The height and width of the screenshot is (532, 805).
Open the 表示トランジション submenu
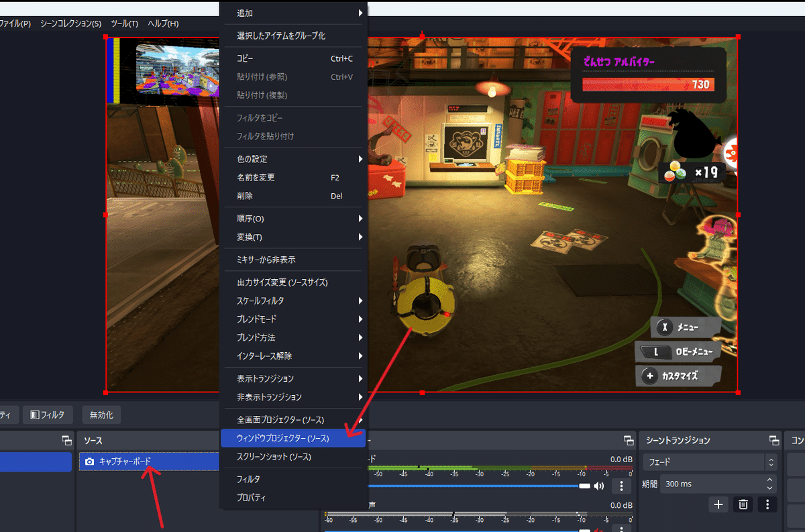(x=294, y=378)
